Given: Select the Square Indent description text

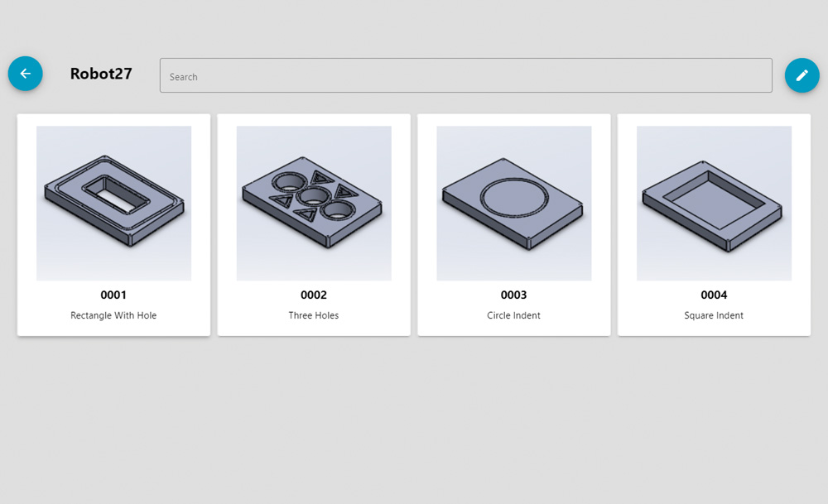Looking at the screenshot, I should pos(713,315).
